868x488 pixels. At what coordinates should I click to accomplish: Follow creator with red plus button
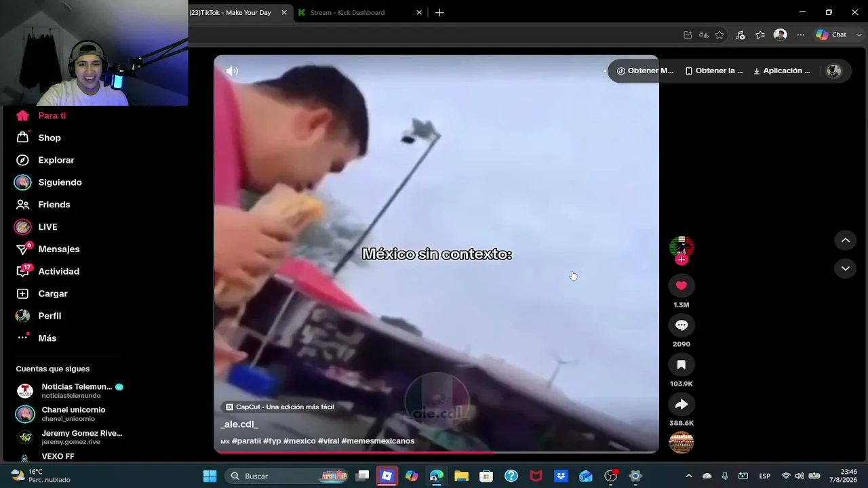[x=682, y=260]
